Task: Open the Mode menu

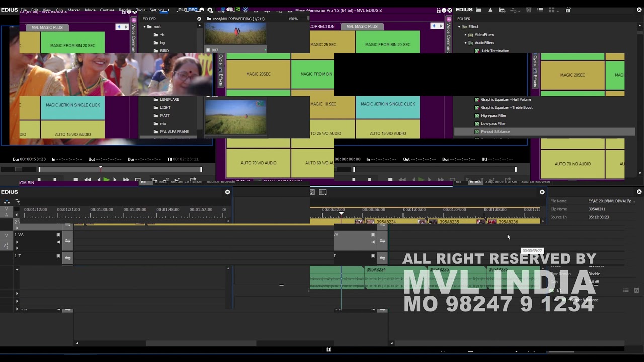Action: (90, 10)
